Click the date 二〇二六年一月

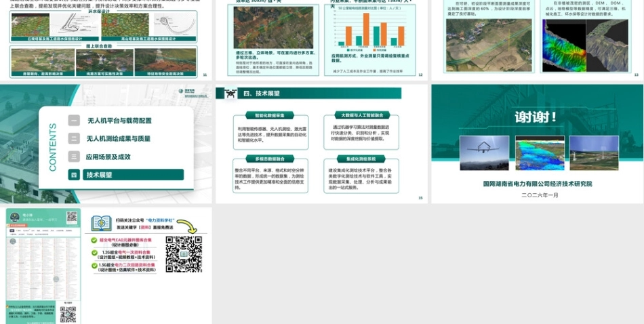(540, 195)
